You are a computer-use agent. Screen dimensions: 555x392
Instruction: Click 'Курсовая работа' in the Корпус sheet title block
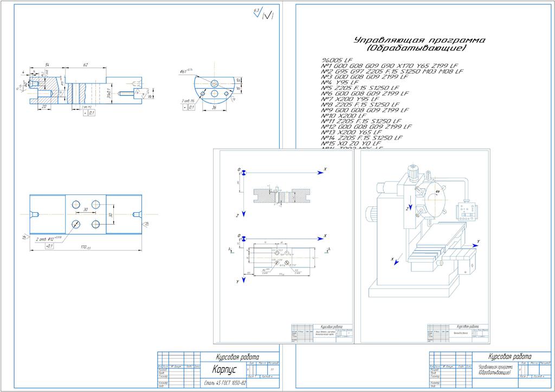[x=237, y=357]
